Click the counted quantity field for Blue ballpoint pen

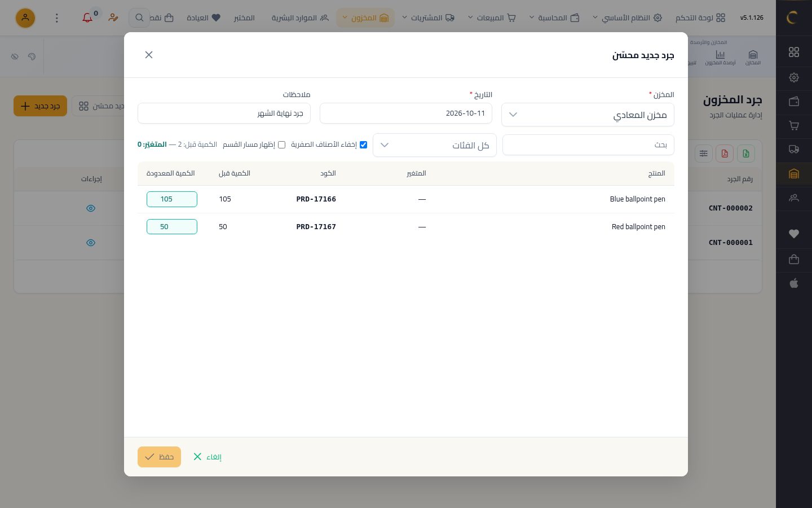click(x=172, y=199)
